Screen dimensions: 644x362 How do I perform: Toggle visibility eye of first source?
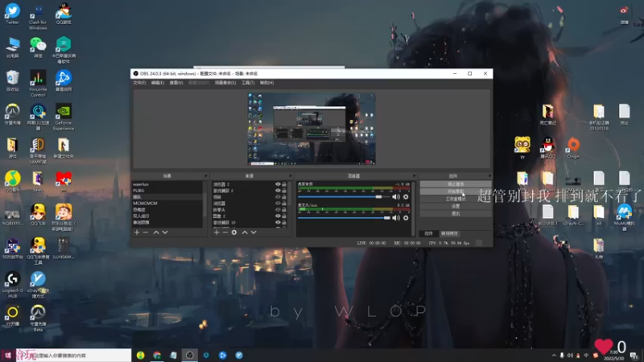click(x=278, y=184)
